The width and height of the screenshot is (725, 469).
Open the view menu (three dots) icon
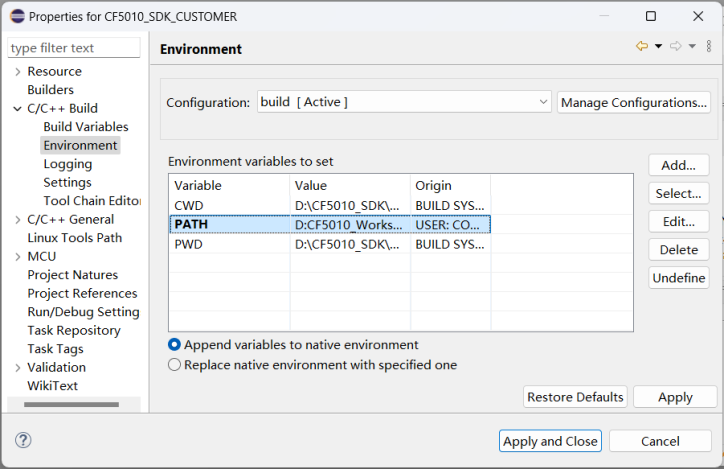(x=709, y=47)
